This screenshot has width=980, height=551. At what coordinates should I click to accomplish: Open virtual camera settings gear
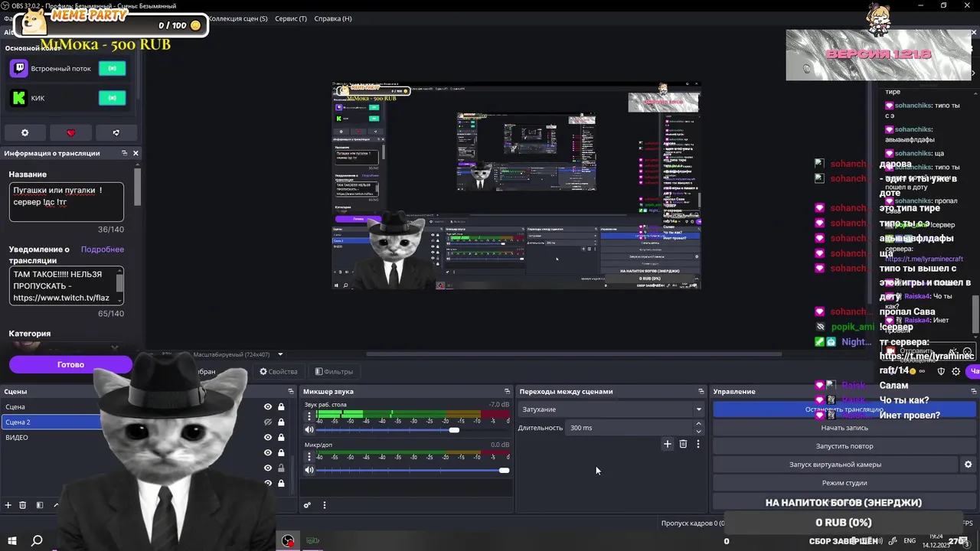[x=968, y=465]
